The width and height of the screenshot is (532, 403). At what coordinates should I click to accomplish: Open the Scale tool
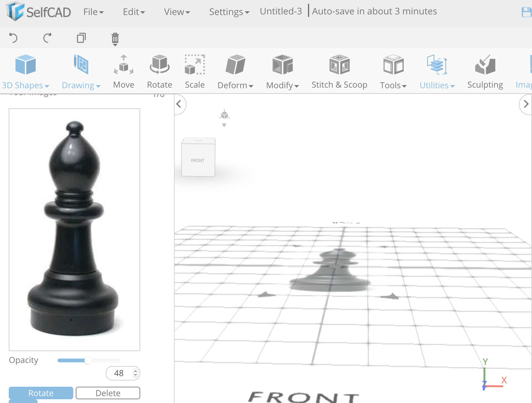pos(195,71)
